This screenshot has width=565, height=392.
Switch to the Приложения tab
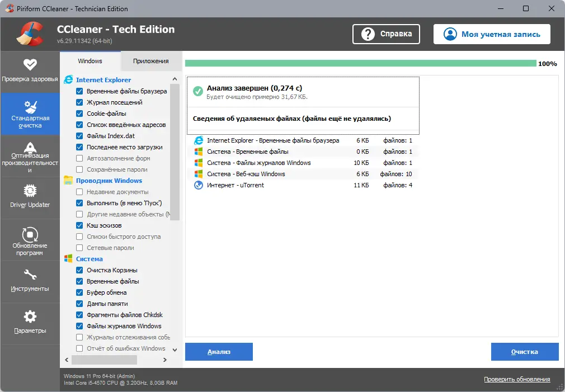pos(150,61)
